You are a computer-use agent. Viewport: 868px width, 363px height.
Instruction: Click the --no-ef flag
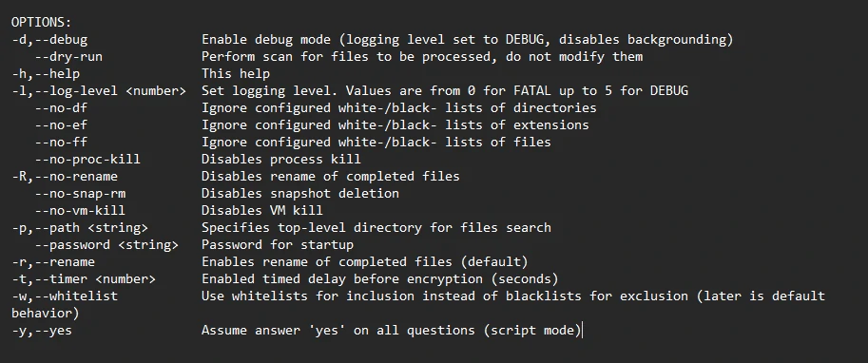click(61, 125)
